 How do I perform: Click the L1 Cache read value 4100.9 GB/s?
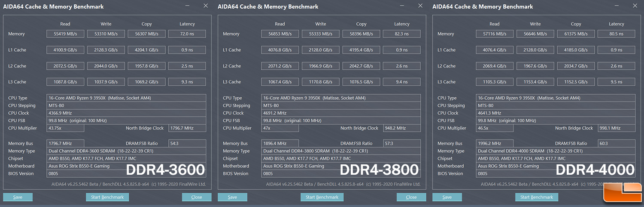coord(65,50)
